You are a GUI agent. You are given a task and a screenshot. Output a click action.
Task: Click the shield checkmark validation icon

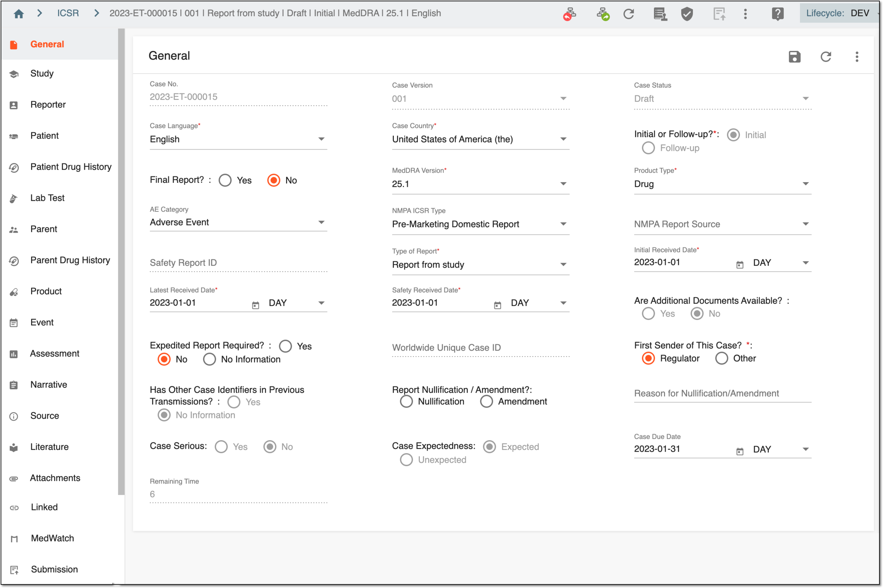click(x=687, y=14)
